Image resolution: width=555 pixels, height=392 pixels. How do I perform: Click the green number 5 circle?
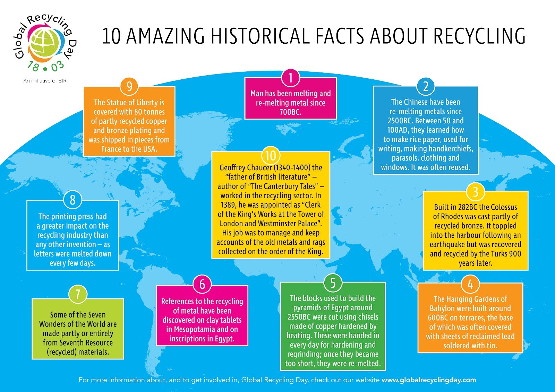tap(333, 283)
